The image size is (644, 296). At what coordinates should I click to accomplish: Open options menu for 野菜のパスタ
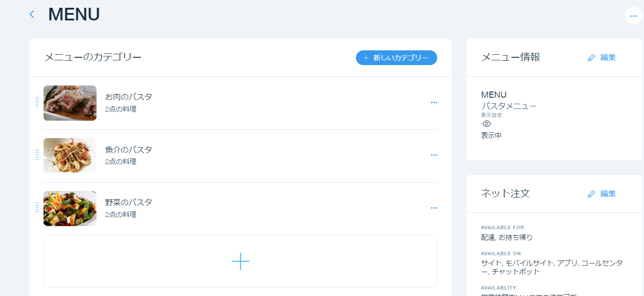coord(434,208)
